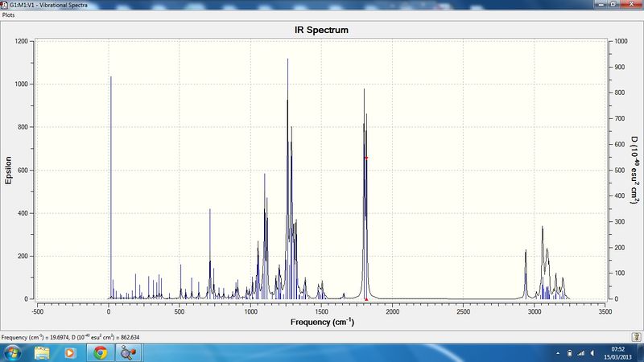The width and height of the screenshot is (644, 362).
Task: Check network signal icon in tray
Action: point(580,353)
